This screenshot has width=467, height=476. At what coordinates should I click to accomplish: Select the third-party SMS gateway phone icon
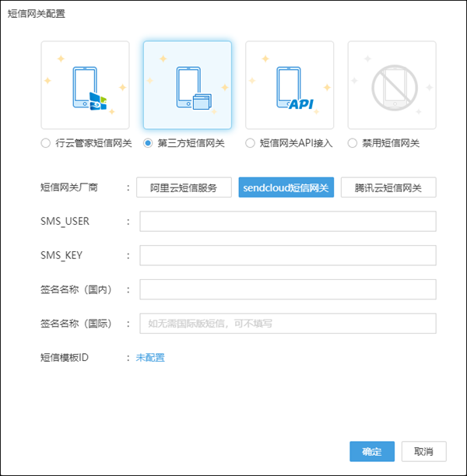(187, 85)
